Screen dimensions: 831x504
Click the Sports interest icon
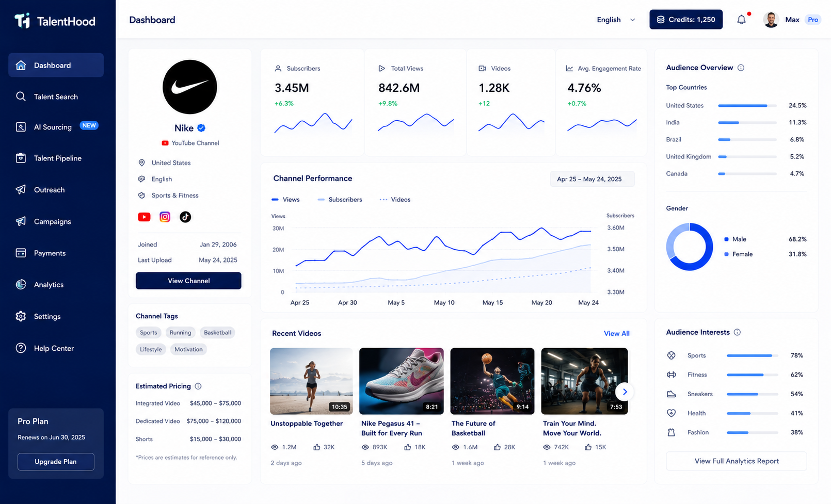[671, 355]
